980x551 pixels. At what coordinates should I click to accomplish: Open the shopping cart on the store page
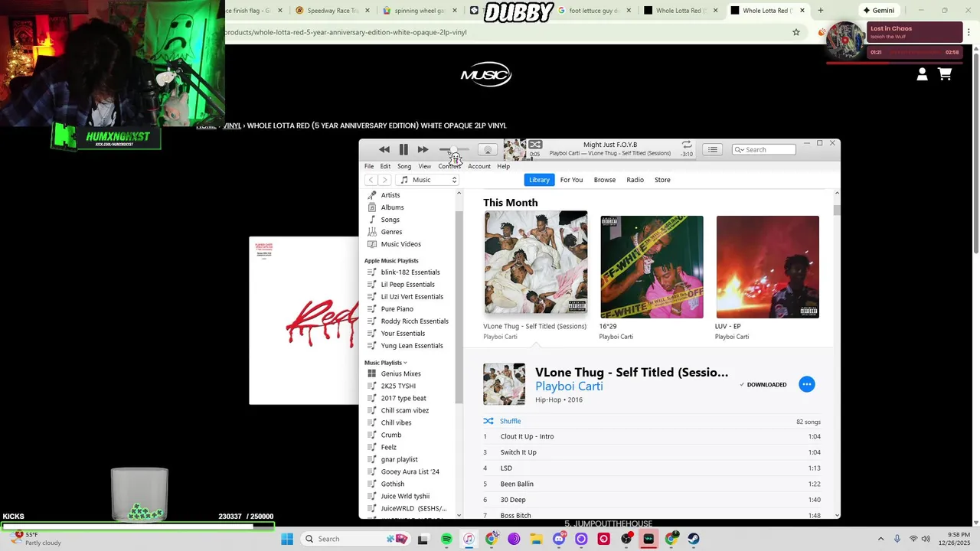[x=945, y=74]
